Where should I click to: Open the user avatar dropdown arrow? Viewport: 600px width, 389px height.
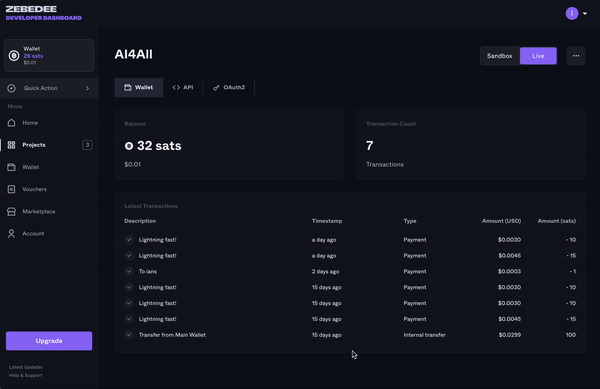click(585, 13)
